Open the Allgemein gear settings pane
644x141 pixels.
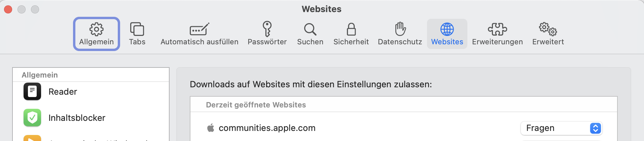[96, 34]
